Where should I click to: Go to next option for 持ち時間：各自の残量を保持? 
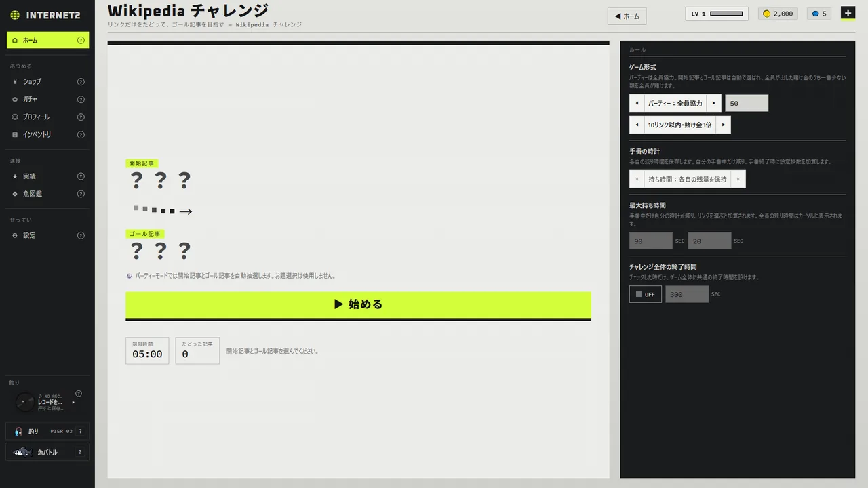pyautogui.click(x=738, y=179)
